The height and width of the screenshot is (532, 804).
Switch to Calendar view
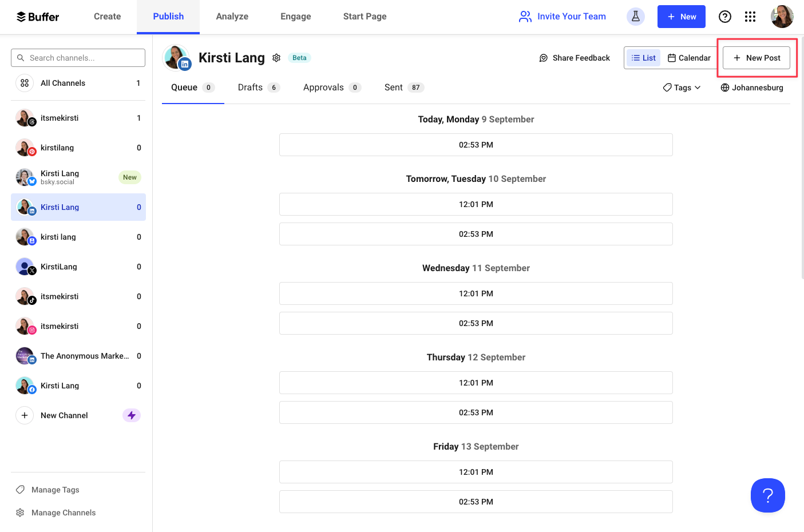[689, 58]
